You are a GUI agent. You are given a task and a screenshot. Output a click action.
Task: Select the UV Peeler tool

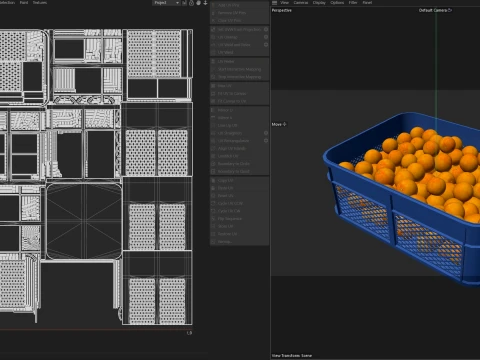point(226,62)
